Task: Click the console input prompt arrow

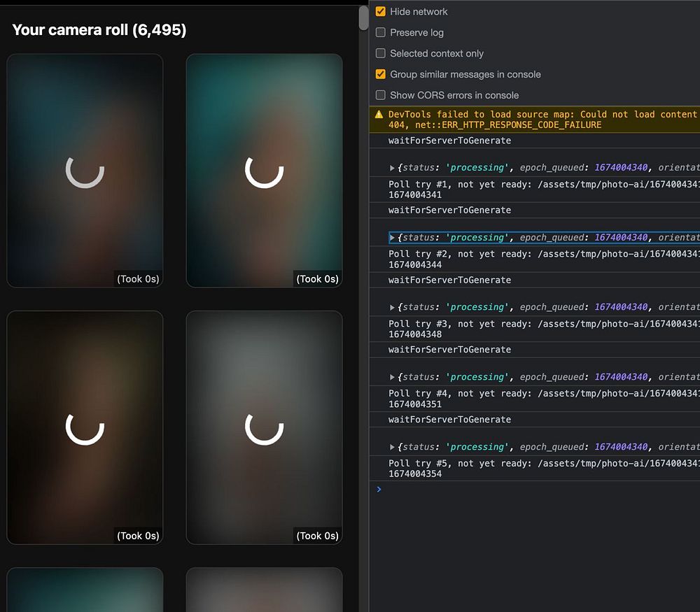Action: point(379,490)
